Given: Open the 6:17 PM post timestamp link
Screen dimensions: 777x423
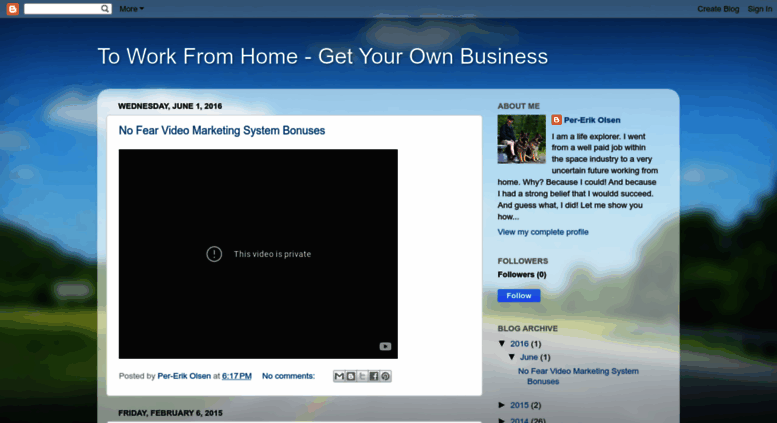Looking at the screenshot, I should 237,376.
